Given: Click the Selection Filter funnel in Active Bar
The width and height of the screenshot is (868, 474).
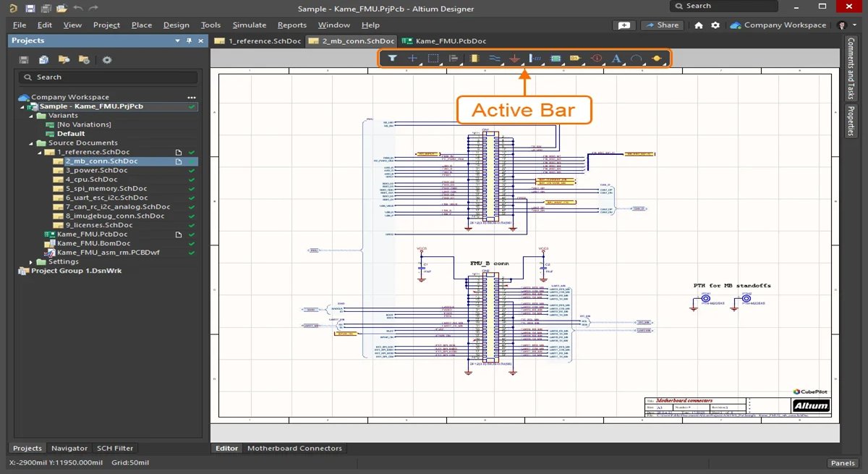Looking at the screenshot, I should (x=392, y=58).
